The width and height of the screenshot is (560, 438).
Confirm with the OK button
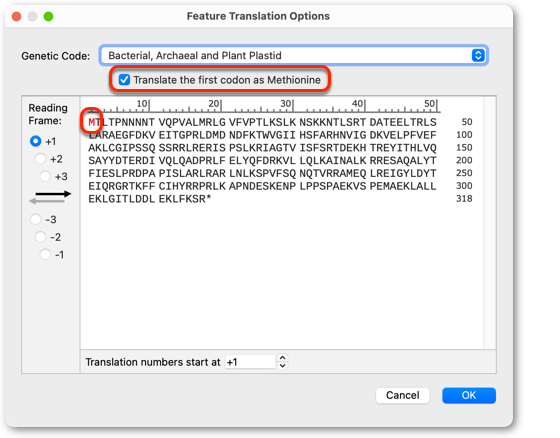click(x=469, y=395)
